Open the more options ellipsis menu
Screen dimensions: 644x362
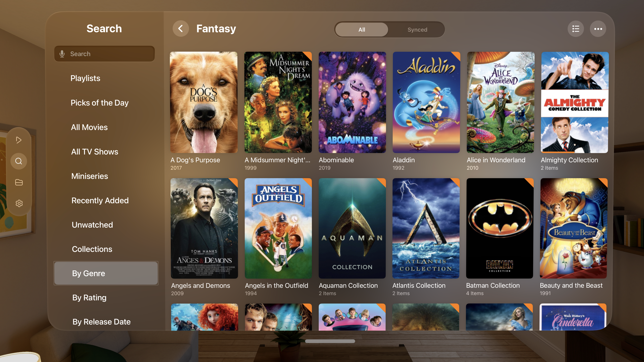click(598, 29)
